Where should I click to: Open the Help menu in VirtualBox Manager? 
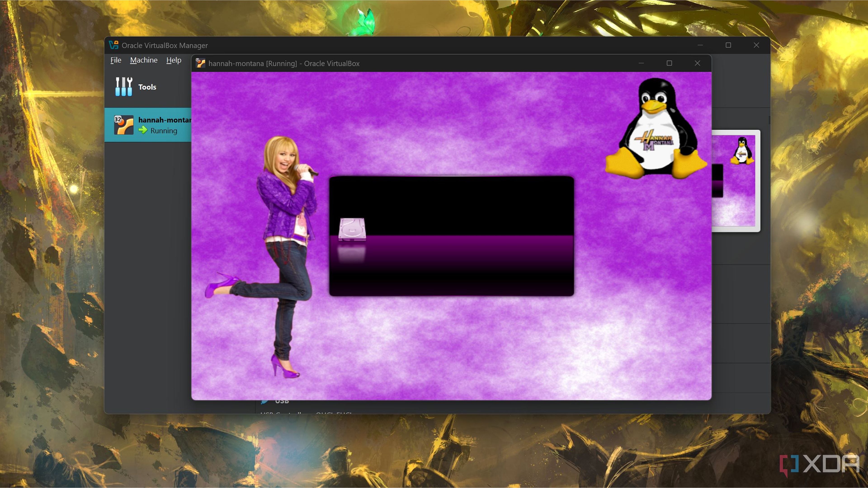tap(174, 60)
